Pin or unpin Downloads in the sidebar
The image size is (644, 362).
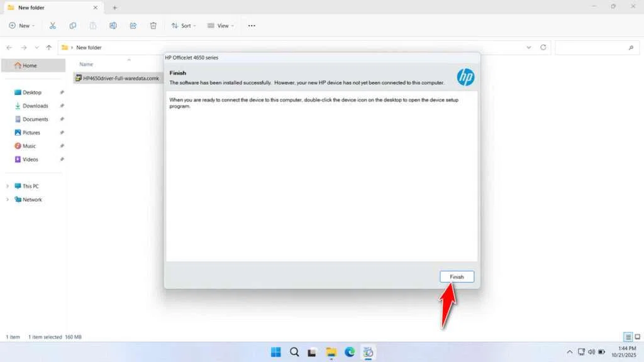[62, 106]
